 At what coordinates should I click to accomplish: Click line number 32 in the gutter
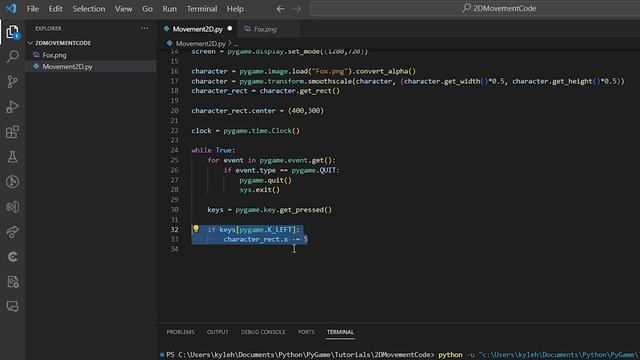174,229
